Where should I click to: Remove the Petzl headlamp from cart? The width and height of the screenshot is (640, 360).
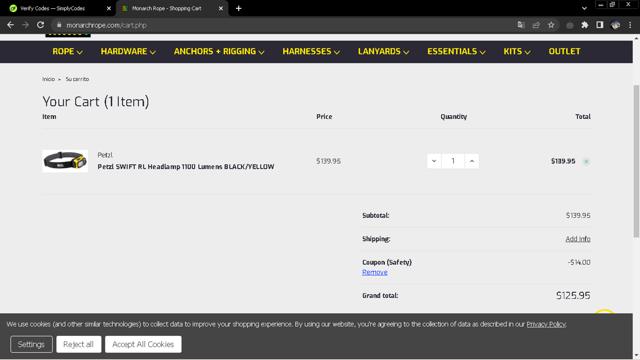tap(586, 162)
